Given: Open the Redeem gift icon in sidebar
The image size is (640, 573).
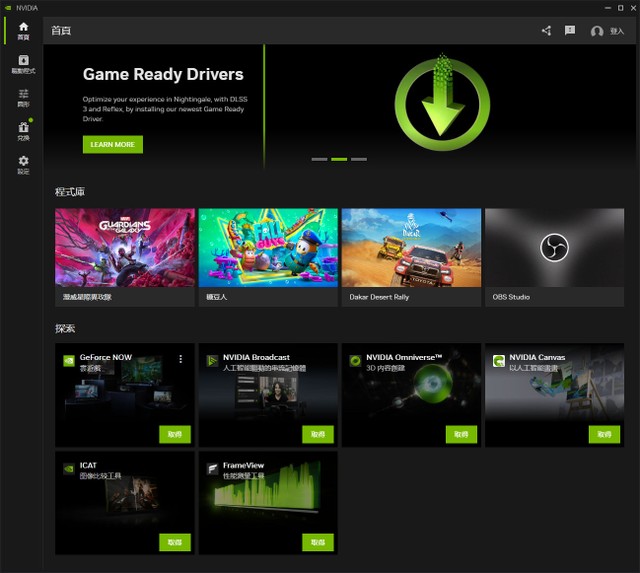Looking at the screenshot, I should click(x=23, y=131).
